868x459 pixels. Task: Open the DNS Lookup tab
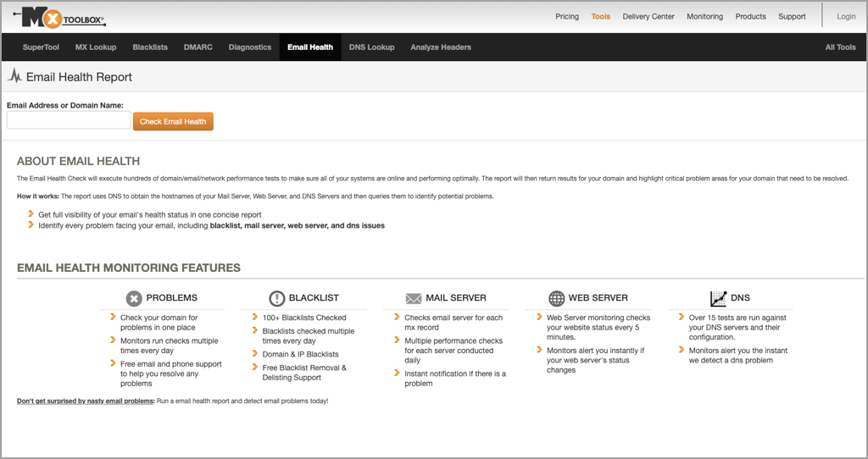(371, 47)
